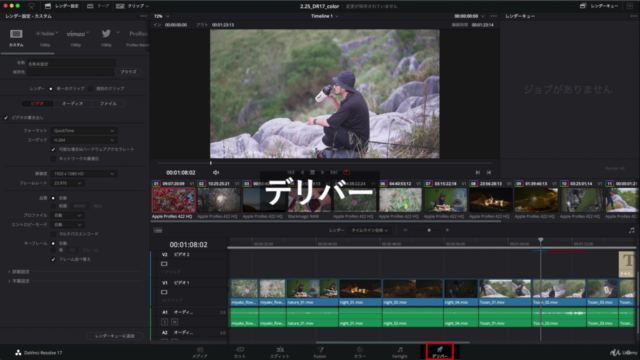Select the YouTube render preset

46,33
